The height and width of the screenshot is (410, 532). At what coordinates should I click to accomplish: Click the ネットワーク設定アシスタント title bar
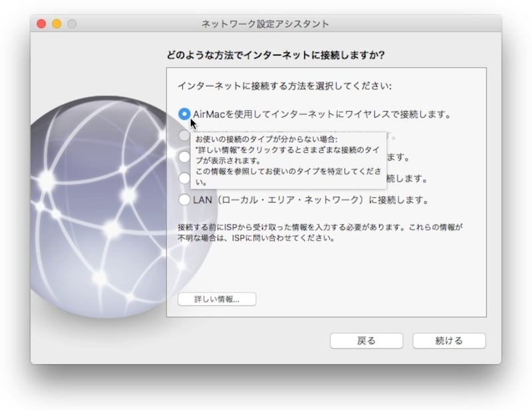click(266, 22)
